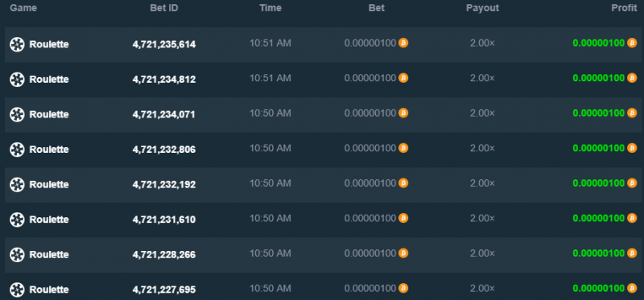
Task: Click Bet bitcoin icon in row 4,721,235,614
Action: [403, 43]
